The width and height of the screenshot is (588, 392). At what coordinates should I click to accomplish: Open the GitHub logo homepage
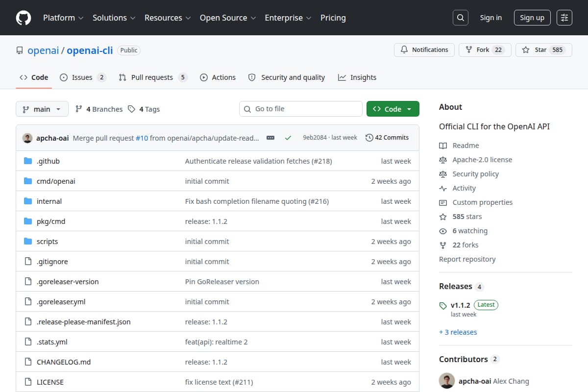click(24, 18)
